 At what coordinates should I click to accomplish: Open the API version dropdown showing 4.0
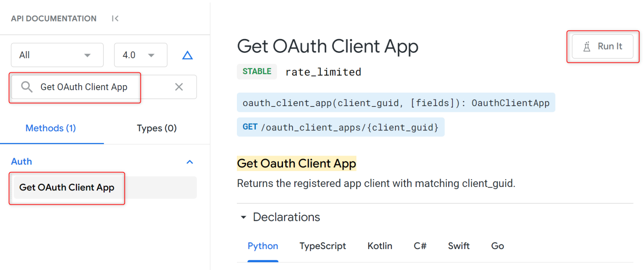(140, 55)
